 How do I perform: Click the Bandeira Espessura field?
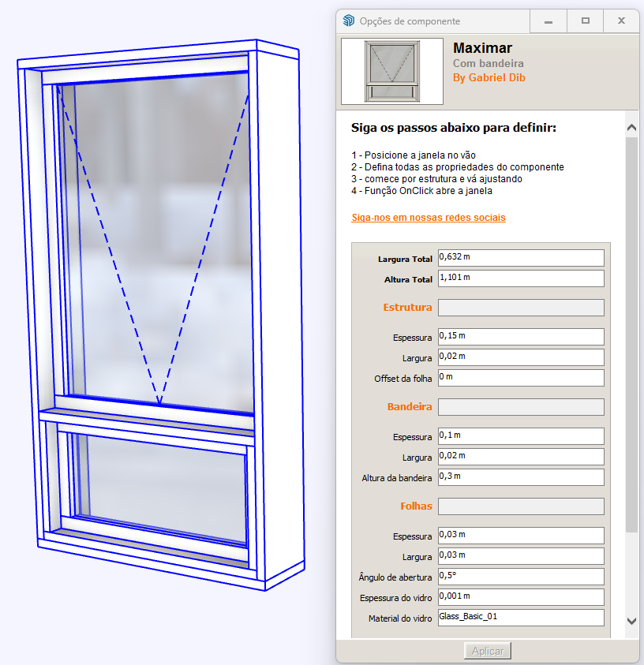pyautogui.click(x=520, y=436)
